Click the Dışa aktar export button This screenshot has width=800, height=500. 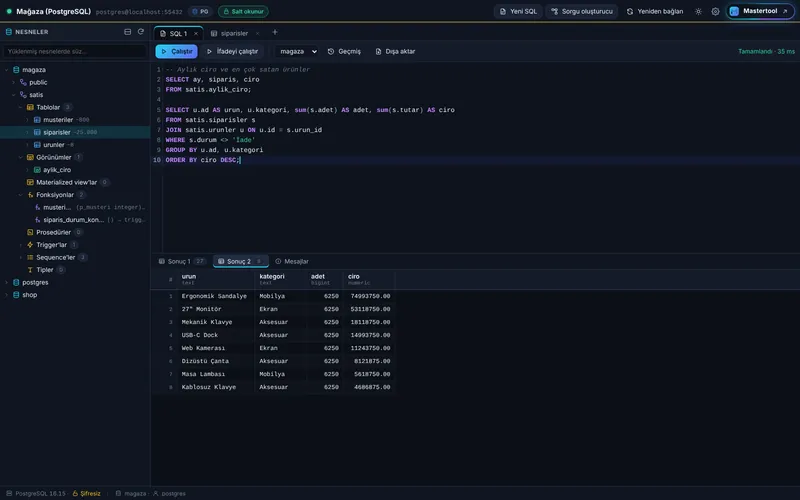pyautogui.click(x=395, y=51)
